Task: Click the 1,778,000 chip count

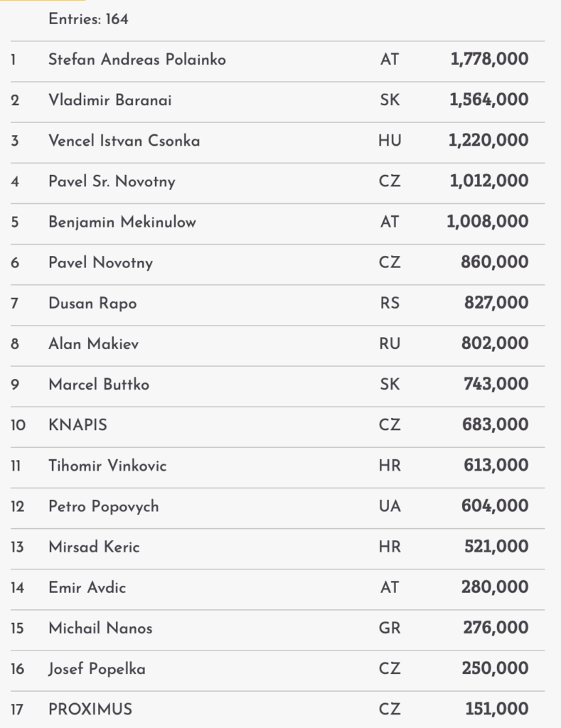Action: pyautogui.click(x=489, y=59)
